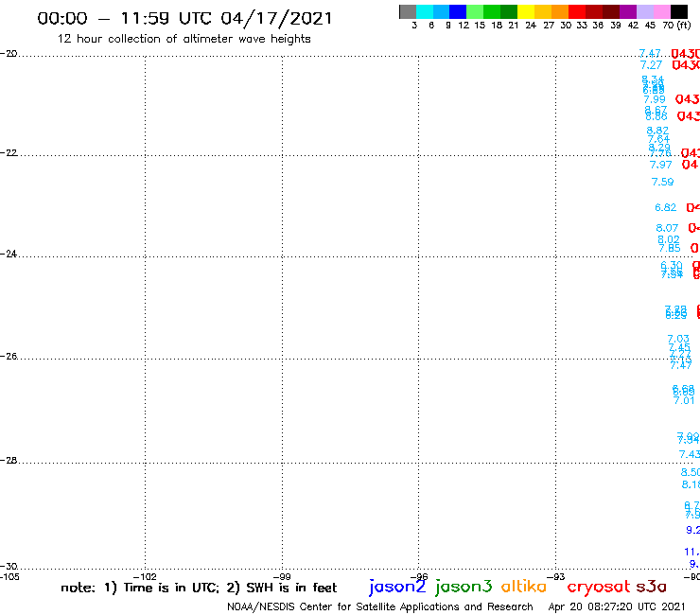Select the dark blue 12 ft legend swatch
Viewport: 700px width, 615px height.
click(x=458, y=11)
